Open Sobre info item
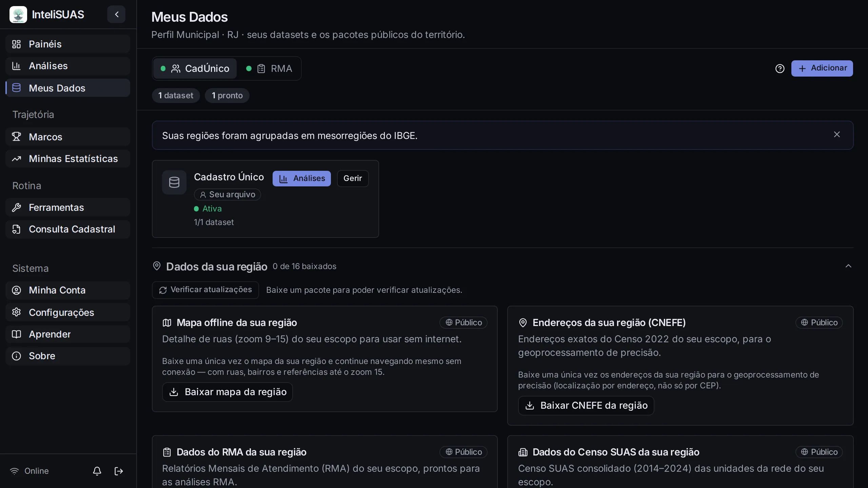 [68, 356]
